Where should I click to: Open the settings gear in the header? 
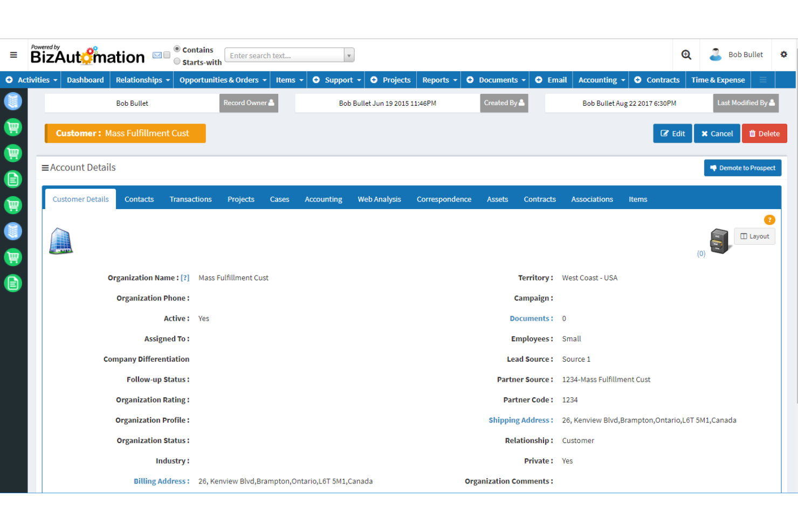pyautogui.click(x=783, y=54)
